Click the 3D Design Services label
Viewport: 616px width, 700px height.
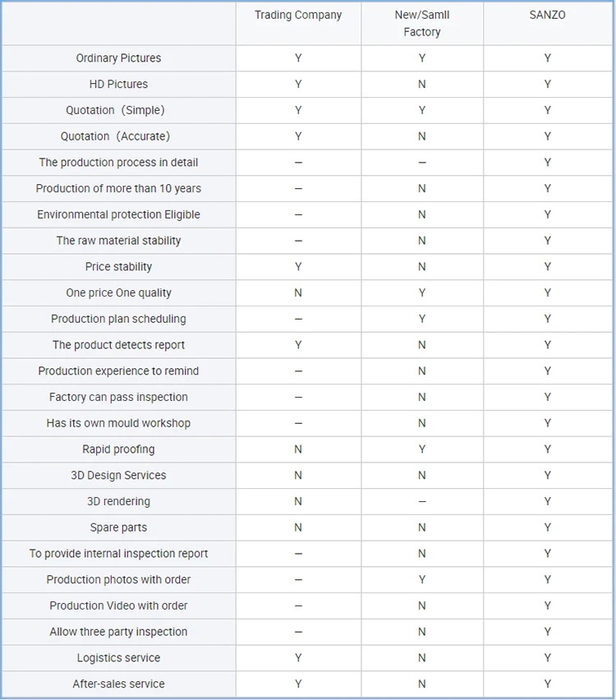click(x=118, y=476)
